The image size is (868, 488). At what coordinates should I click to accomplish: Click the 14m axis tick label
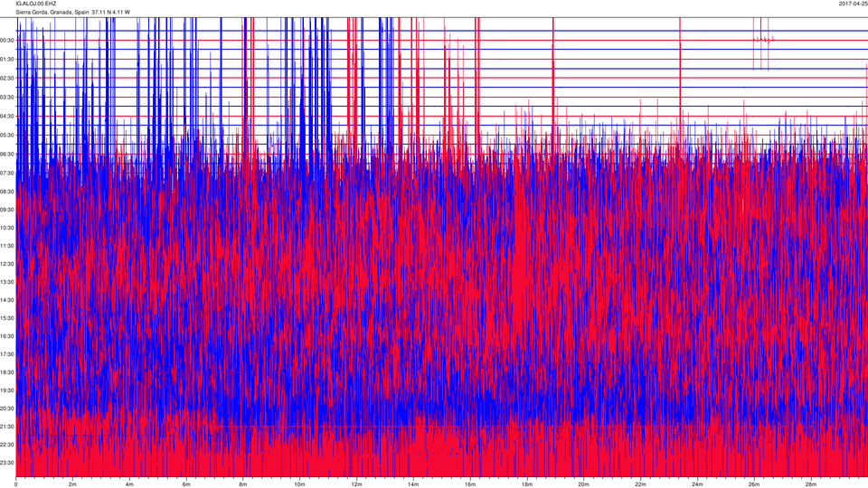point(413,484)
